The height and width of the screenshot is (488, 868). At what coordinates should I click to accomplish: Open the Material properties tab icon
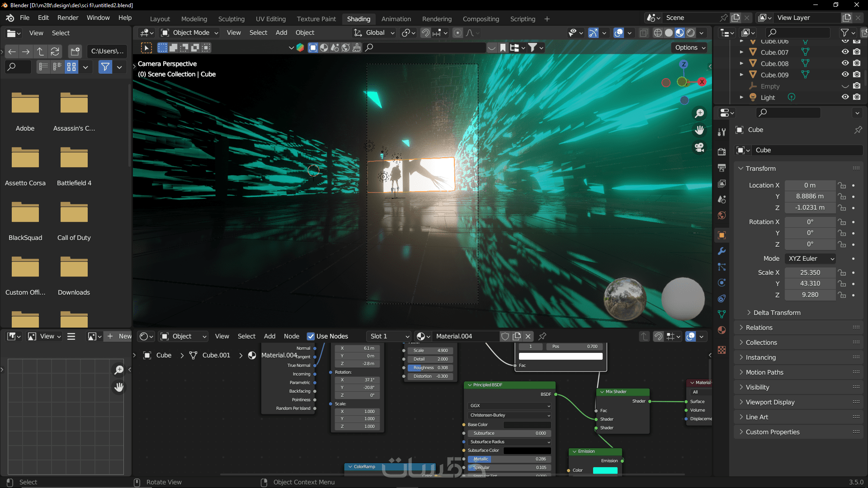click(722, 330)
